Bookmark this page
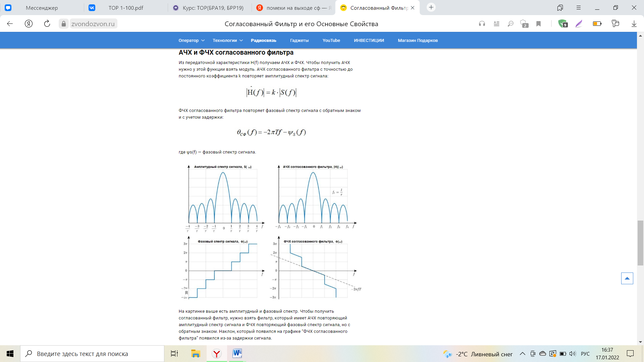Image resolution: width=644 pixels, height=362 pixels. (539, 24)
